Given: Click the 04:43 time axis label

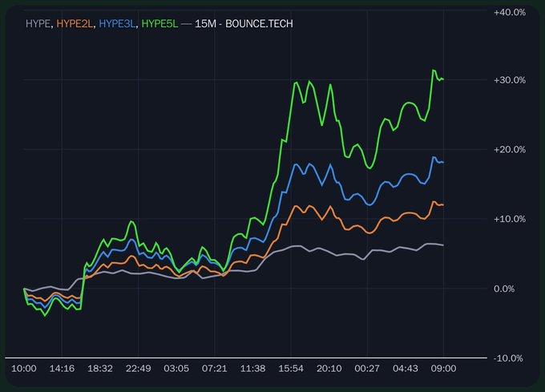Looking at the screenshot, I should click(x=406, y=369).
